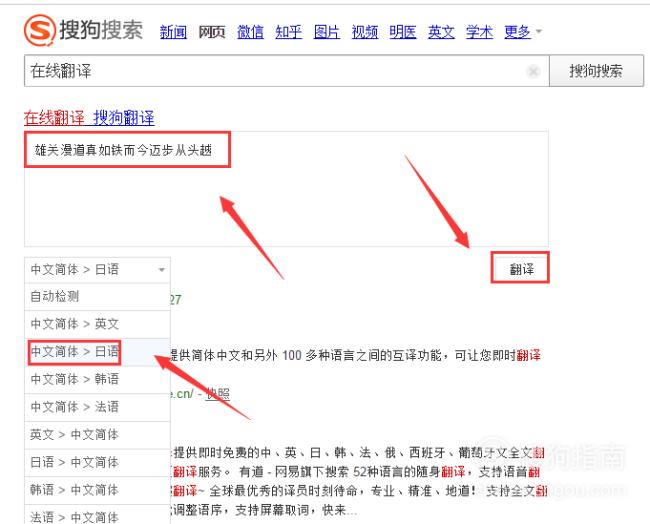
Task: Click inside the translation text area
Action: click(286, 189)
